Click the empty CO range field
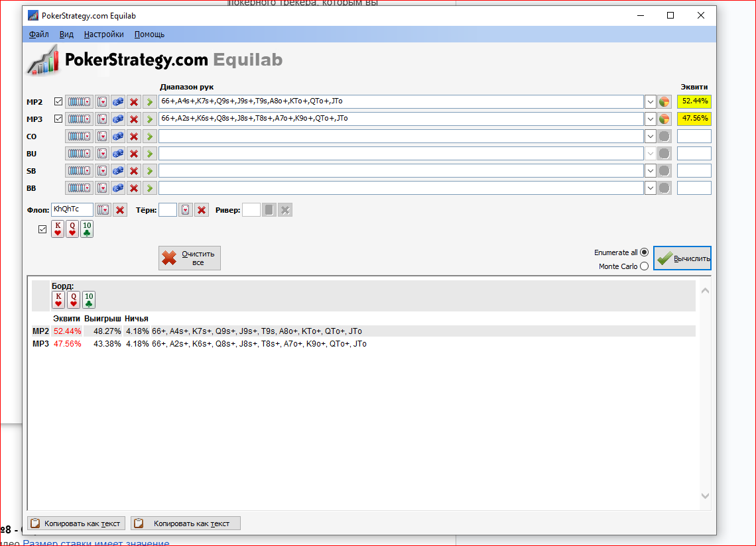 401,136
